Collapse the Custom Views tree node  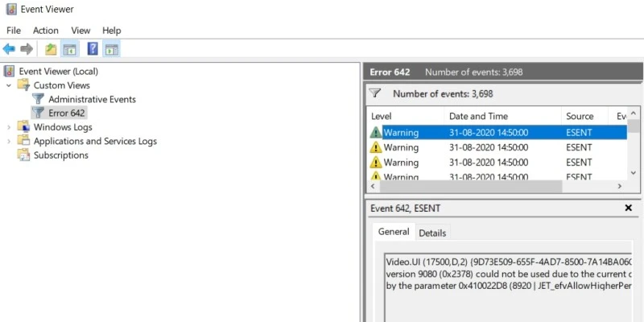coord(9,85)
